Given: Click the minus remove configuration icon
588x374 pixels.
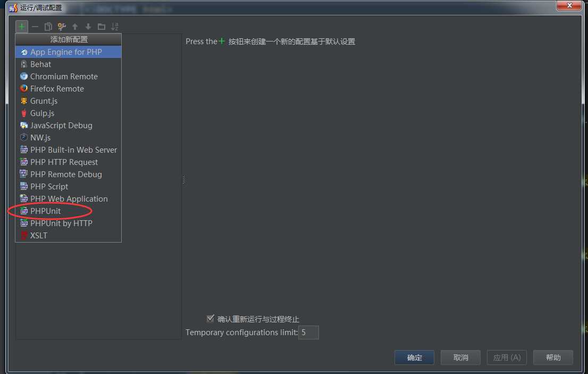Looking at the screenshot, I should pos(35,27).
